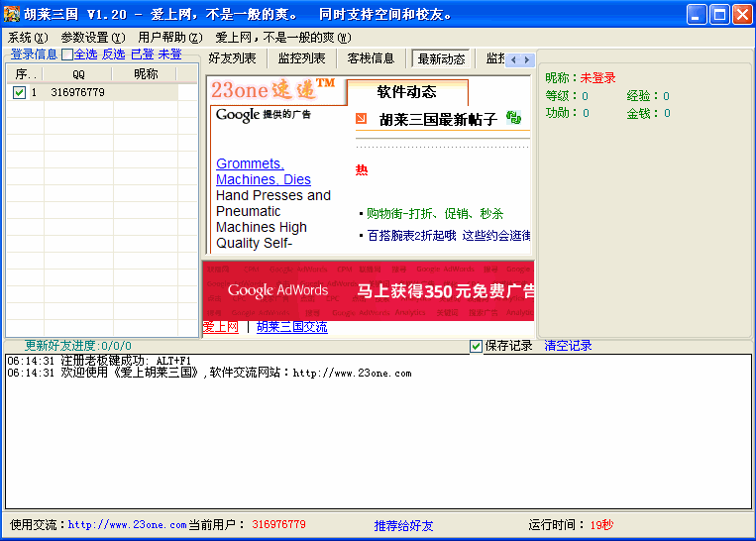Click 清空记录 to clear the log
This screenshot has height=541, width=756.
pos(568,346)
